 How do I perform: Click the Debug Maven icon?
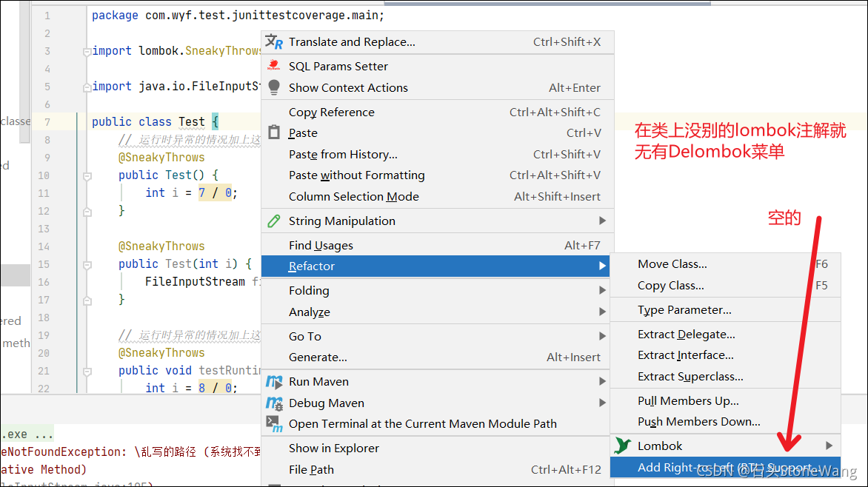coord(274,403)
